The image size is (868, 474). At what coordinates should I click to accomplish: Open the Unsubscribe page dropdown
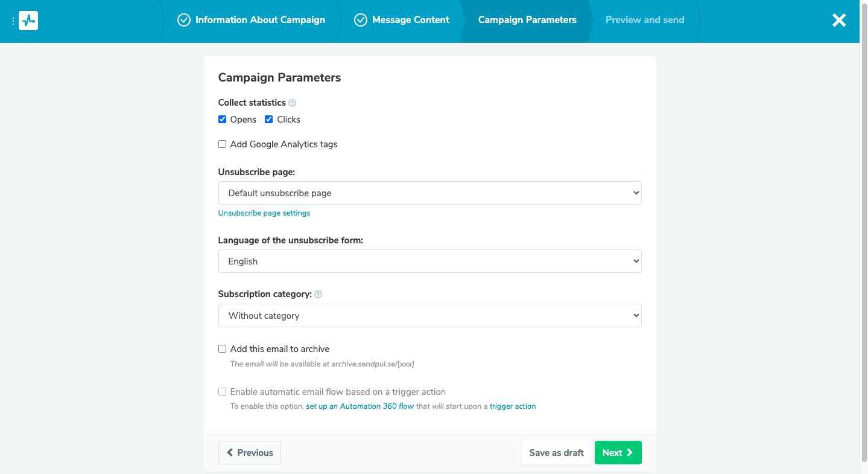click(x=429, y=193)
